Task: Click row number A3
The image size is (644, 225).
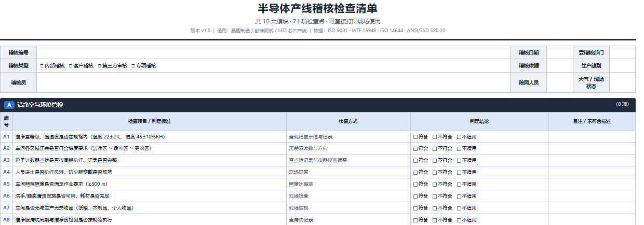Action: coord(7,160)
